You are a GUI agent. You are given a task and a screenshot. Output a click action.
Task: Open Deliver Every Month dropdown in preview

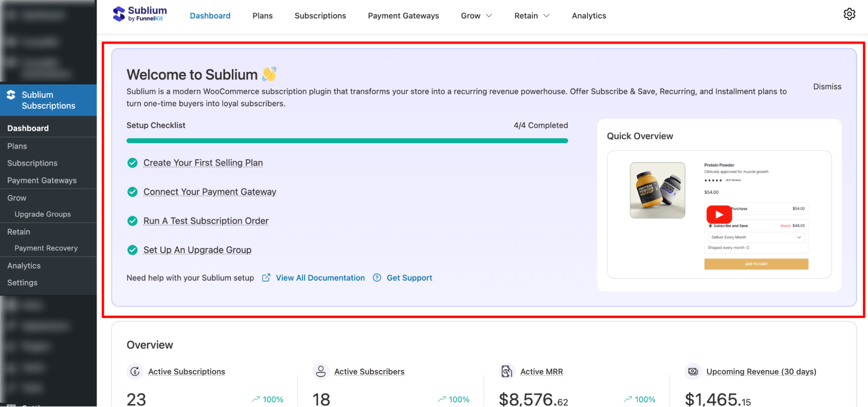(756, 237)
